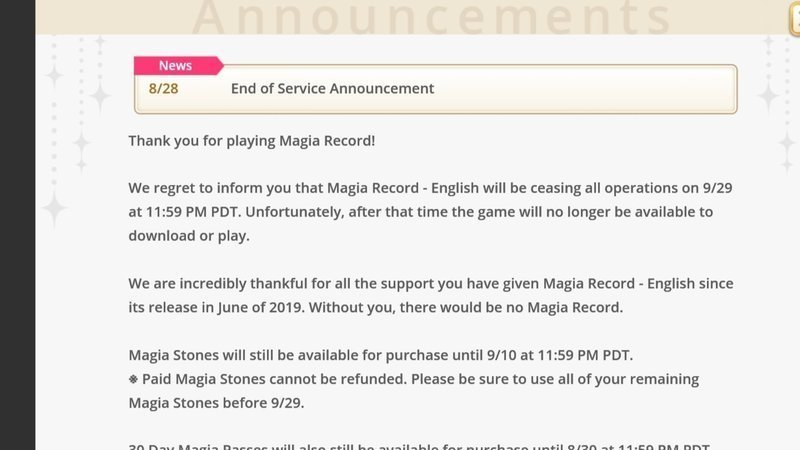Select the 8/28 date label
Image resolution: width=800 pixels, height=450 pixels.
point(163,89)
